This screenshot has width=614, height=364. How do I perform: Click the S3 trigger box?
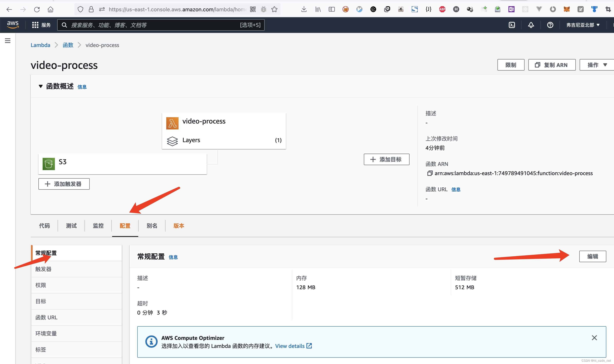pyautogui.click(x=122, y=164)
